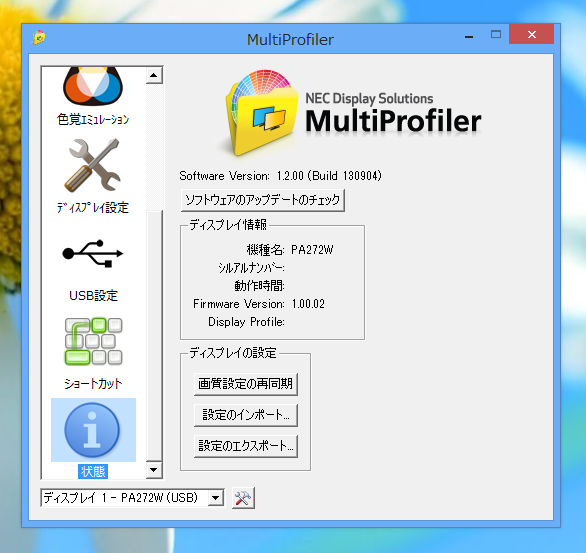Click the sidebar scroll down arrow
The image size is (586, 553).
[154, 470]
